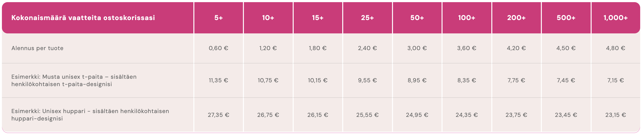Click the 7,75 € t-shirt price
The image size is (644, 135).
516,80
